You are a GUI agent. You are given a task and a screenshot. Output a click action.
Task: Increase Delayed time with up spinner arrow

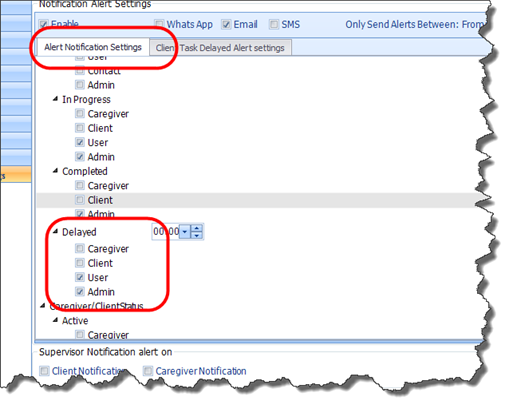(197, 228)
